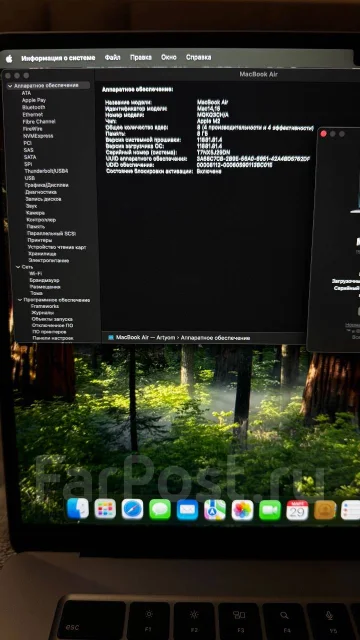The height and width of the screenshot is (640, 360).
Task: Select Брандмауэр under Сеть
Action: (44, 280)
